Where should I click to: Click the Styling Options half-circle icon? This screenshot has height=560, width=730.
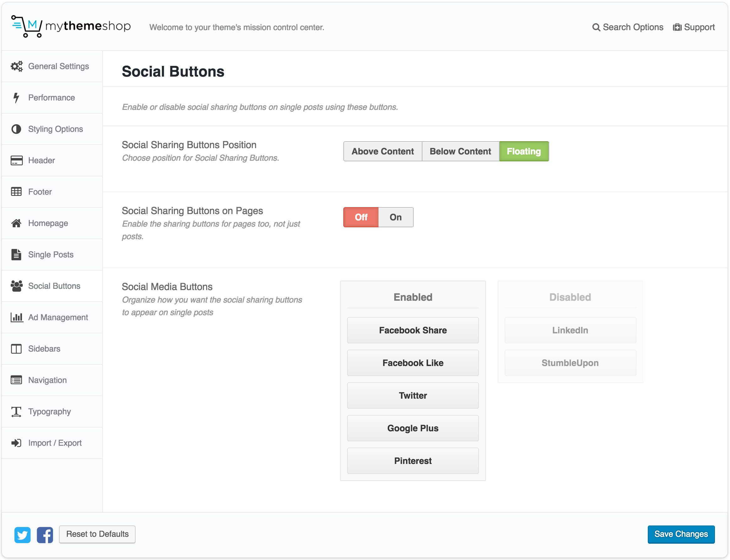[16, 129]
